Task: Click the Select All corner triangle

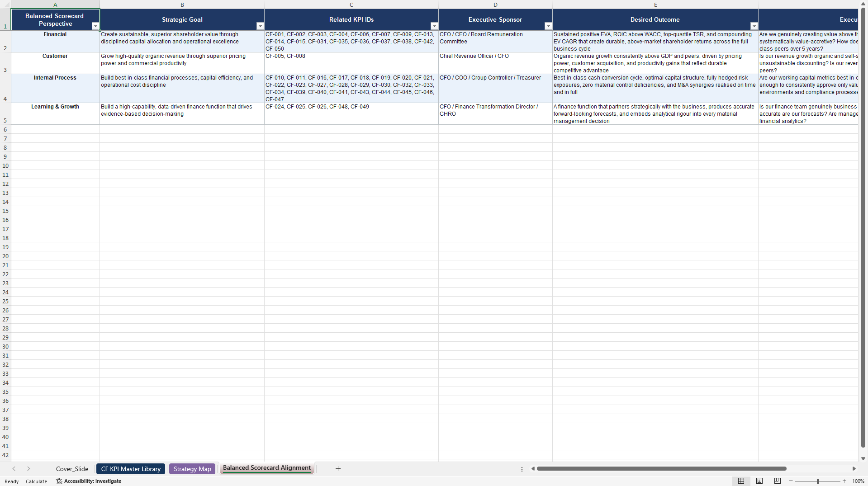Action: coord(5,5)
